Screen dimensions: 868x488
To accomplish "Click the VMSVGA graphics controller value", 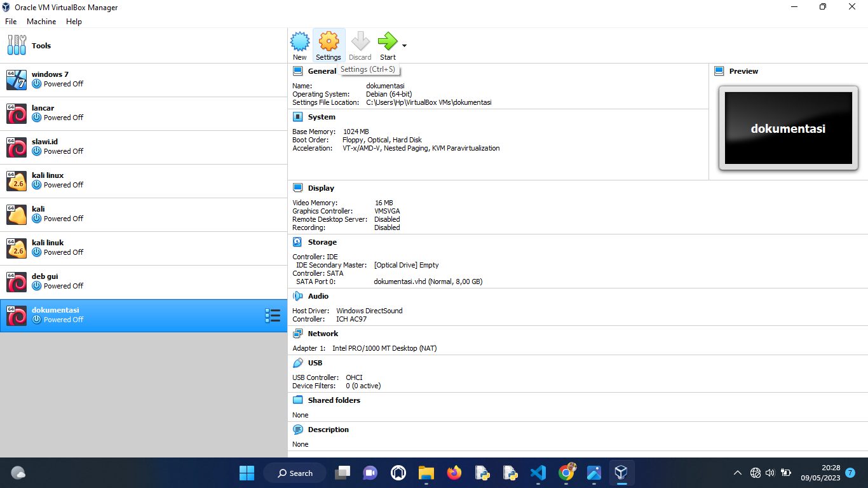I will (x=388, y=211).
